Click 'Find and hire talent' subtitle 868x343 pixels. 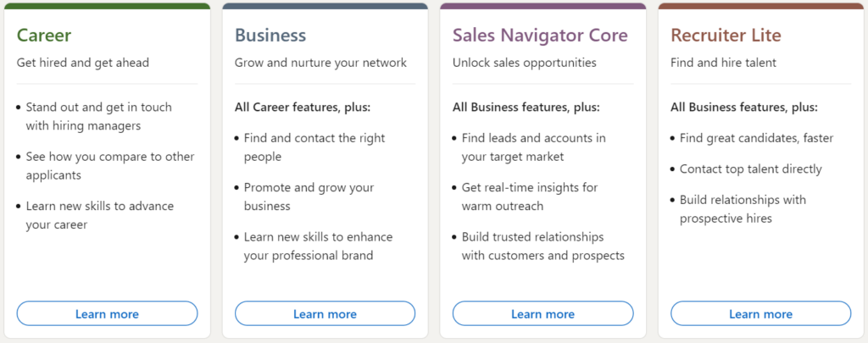tap(723, 62)
